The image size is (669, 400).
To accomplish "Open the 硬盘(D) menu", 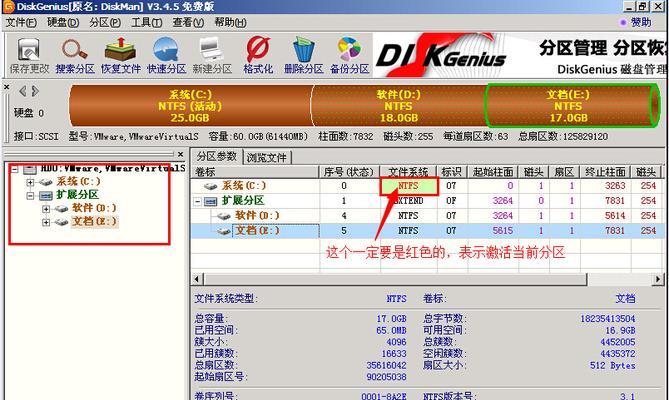I will pyautogui.click(x=63, y=23).
